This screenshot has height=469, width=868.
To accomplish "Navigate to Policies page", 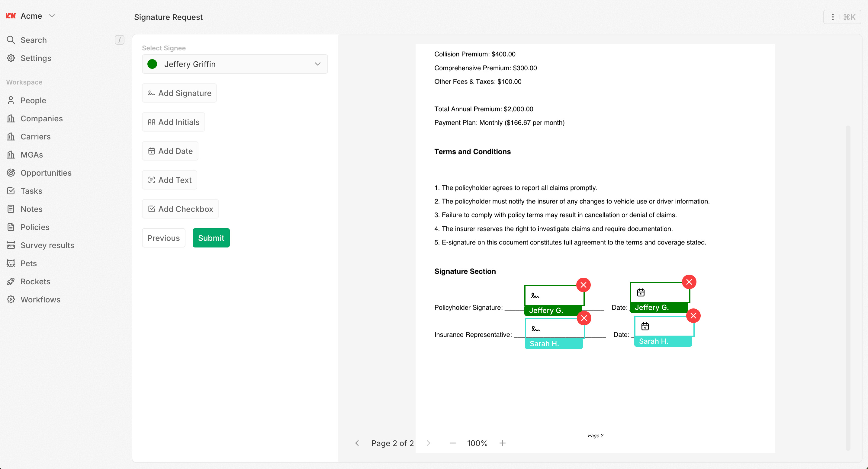I will pos(35,227).
